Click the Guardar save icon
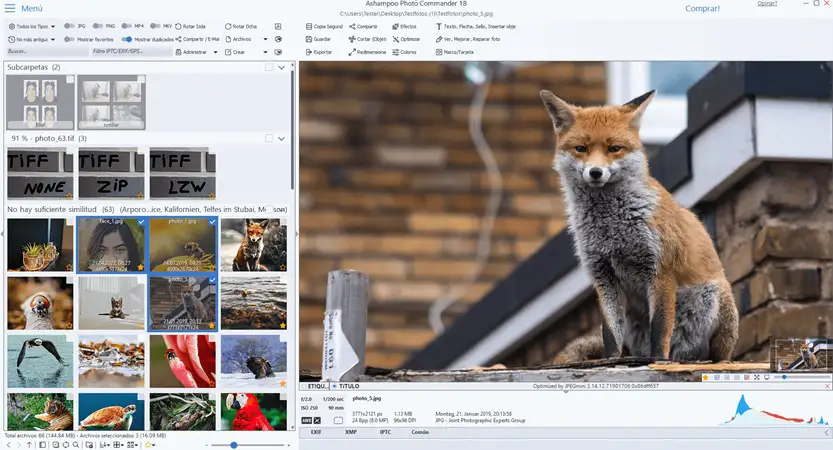The height and width of the screenshot is (450, 833). [309, 39]
